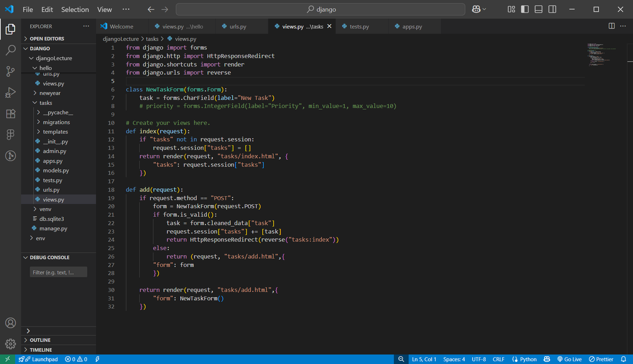
Task: Click the Debug Console filter input field
Action: [x=58, y=272]
